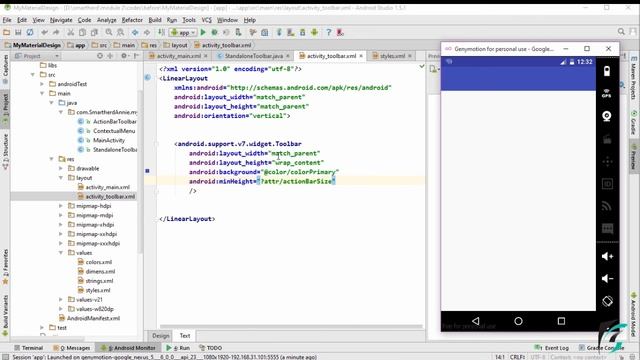Click Scroll from Source target icon
The width and height of the screenshot is (640, 360).
pos(100,56)
